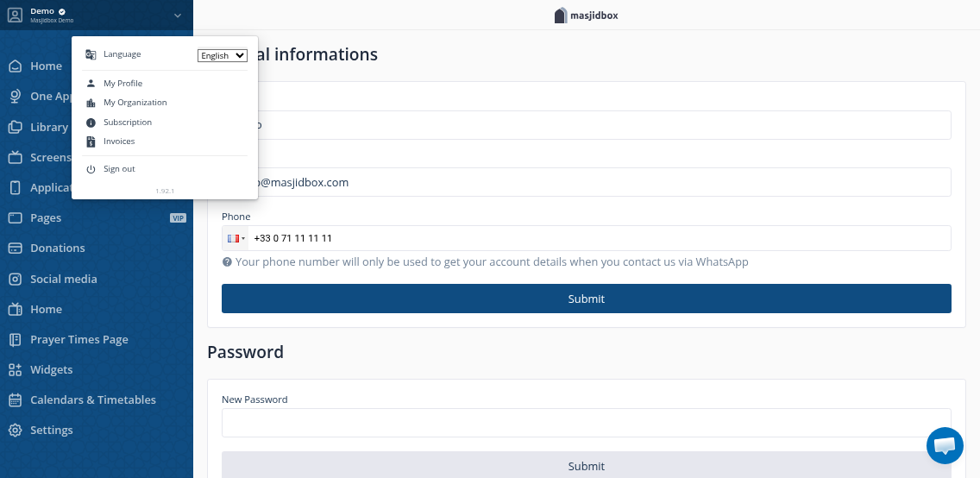Click the New Password input field
This screenshot has width=980, height=478.
click(x=587, y=423)
